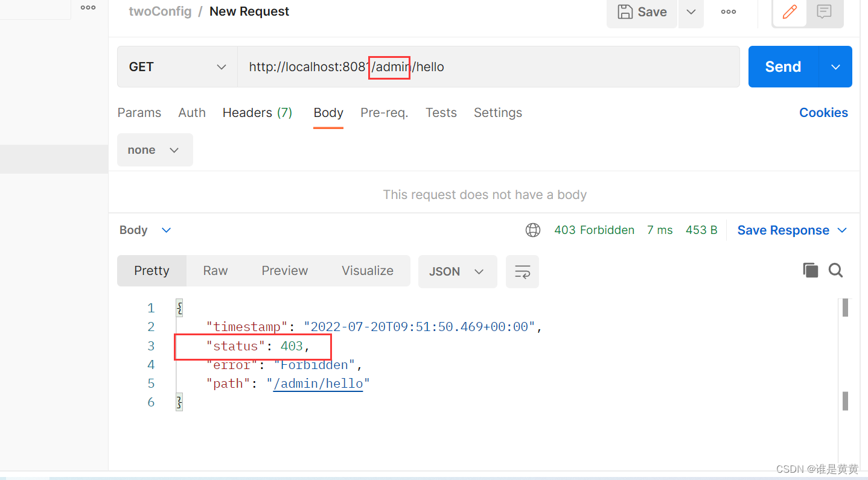This screenshot has height=480, width=868.
Task: Send the request
Action: click(x=783, y=67)
